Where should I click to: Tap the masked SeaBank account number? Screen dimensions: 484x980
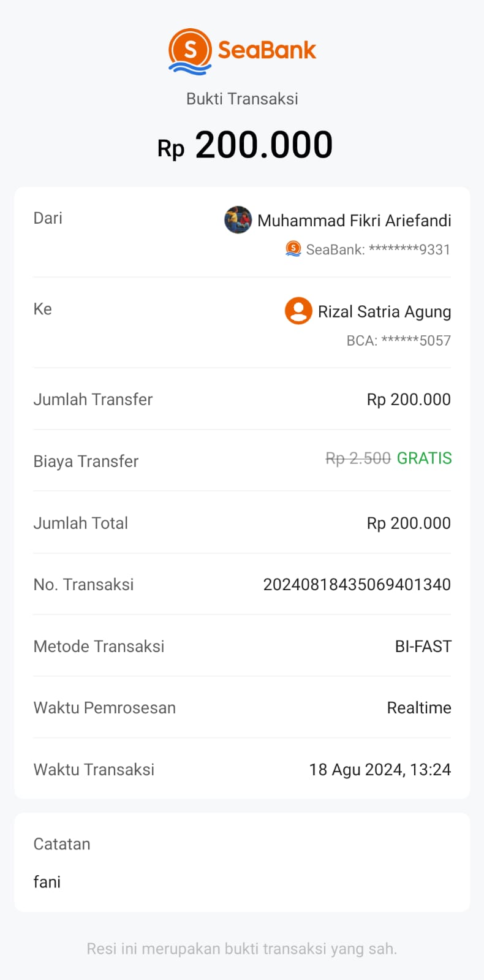click(378, 249)
